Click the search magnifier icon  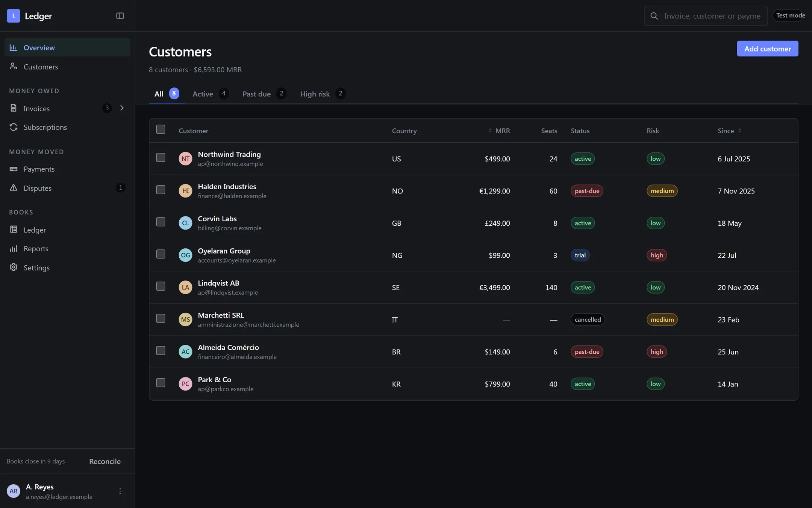(654, 16)
